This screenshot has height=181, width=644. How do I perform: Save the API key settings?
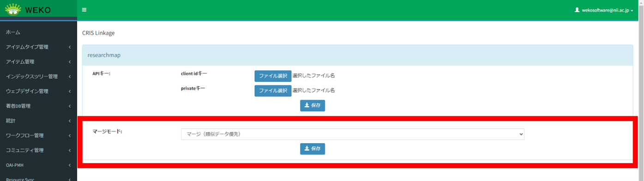[x=313, y=105]
